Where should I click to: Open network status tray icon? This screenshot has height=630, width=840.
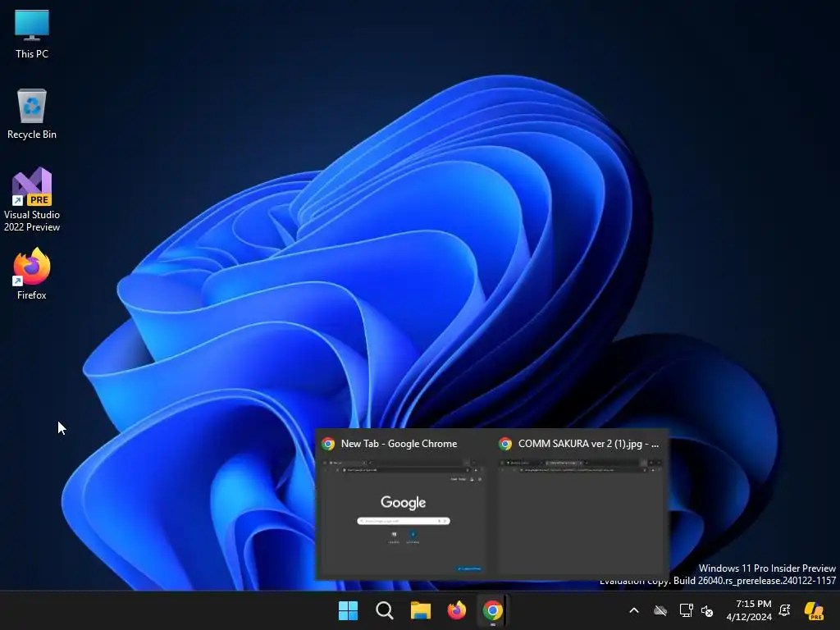tap(686, 610)
